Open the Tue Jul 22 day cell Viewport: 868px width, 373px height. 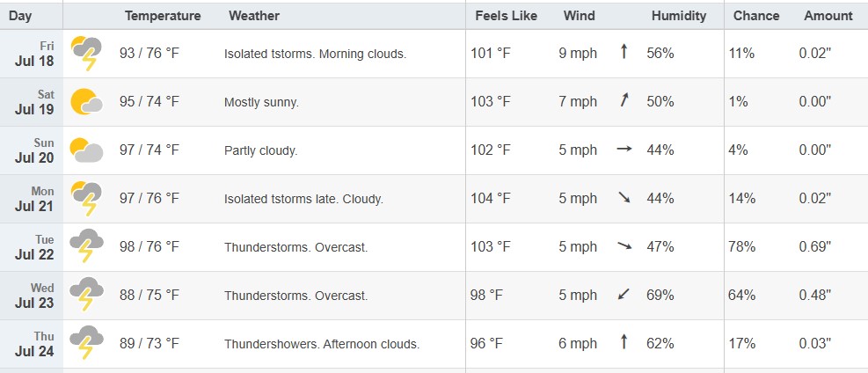pos(32,247)
